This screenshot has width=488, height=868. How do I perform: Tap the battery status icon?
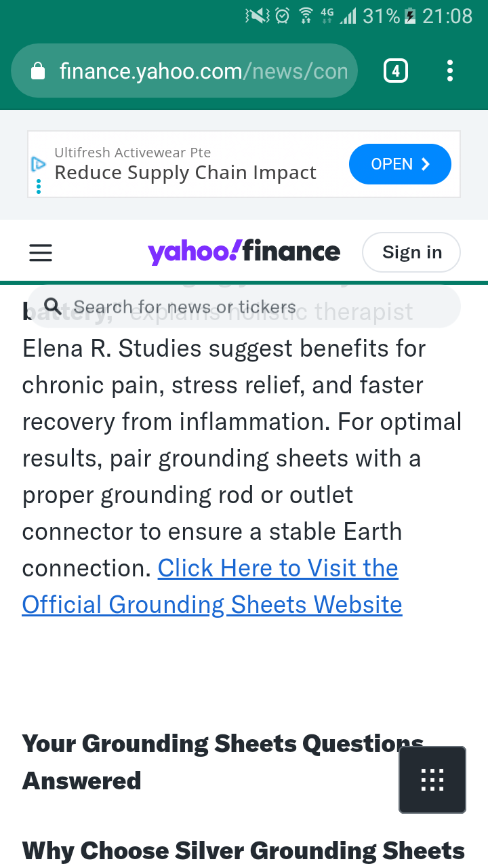click(409, 16)
